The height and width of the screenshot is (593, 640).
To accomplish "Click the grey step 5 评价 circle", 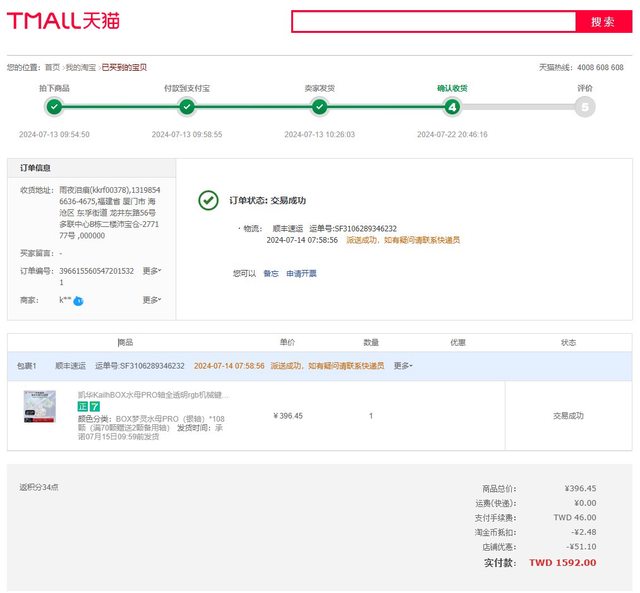I will 585,107.
